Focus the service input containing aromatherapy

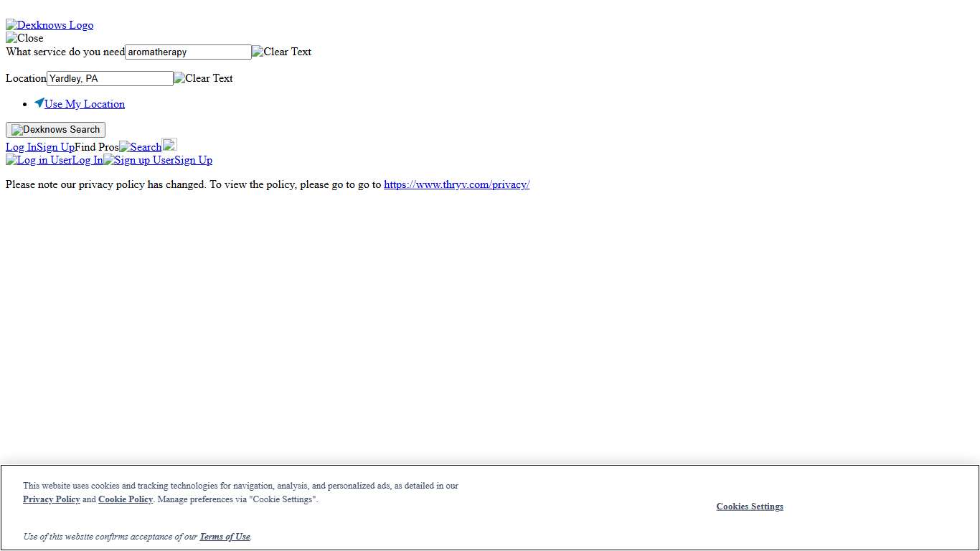tap(188, 52)
